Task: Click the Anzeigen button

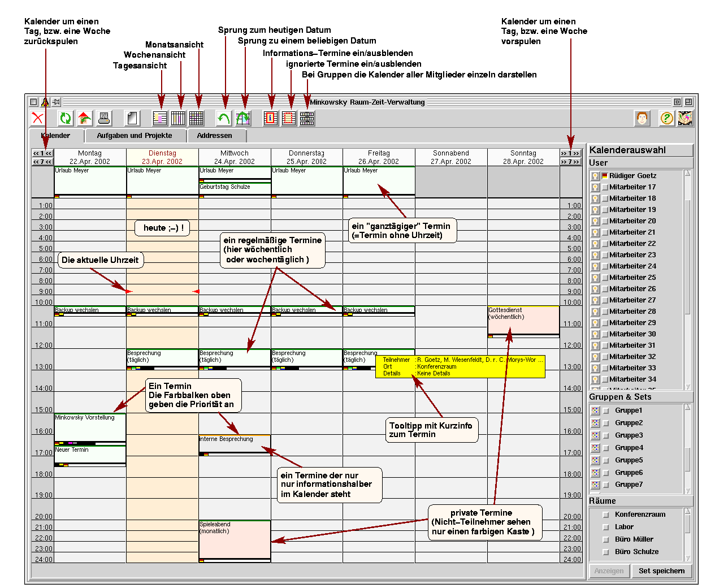Action: tap(609, 571)
